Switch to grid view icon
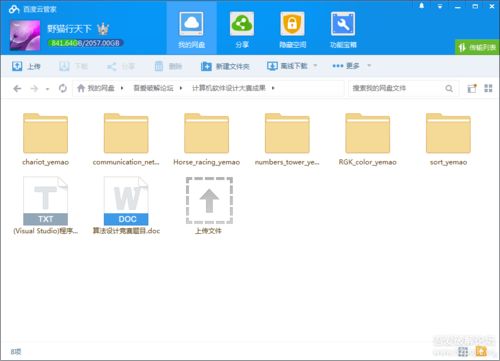The width and height of the screenshot is (500, 361). tap(488, 88)
